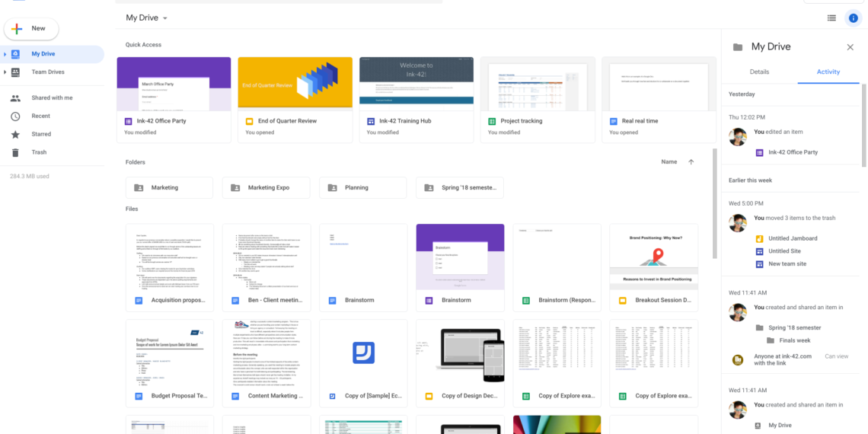Screen dimensions: 868x434
Task: Click the activity panel scrollbar
Action: pyautogui.click(x=865, y=125)
